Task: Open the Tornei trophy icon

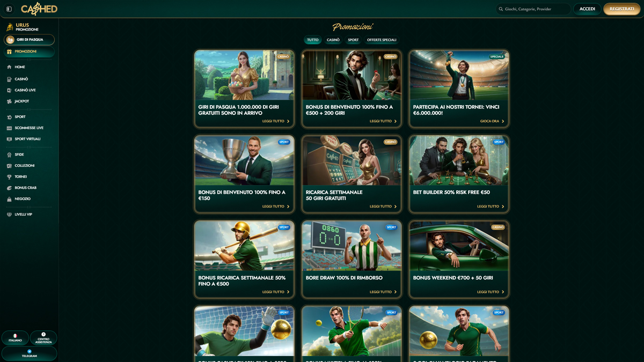Action: [x=9, y=177]
